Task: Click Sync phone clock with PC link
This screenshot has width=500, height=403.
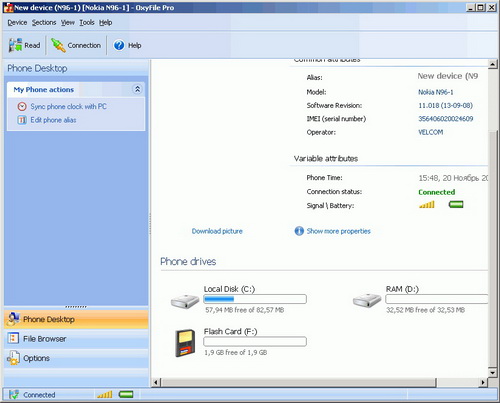Action: 69,106
